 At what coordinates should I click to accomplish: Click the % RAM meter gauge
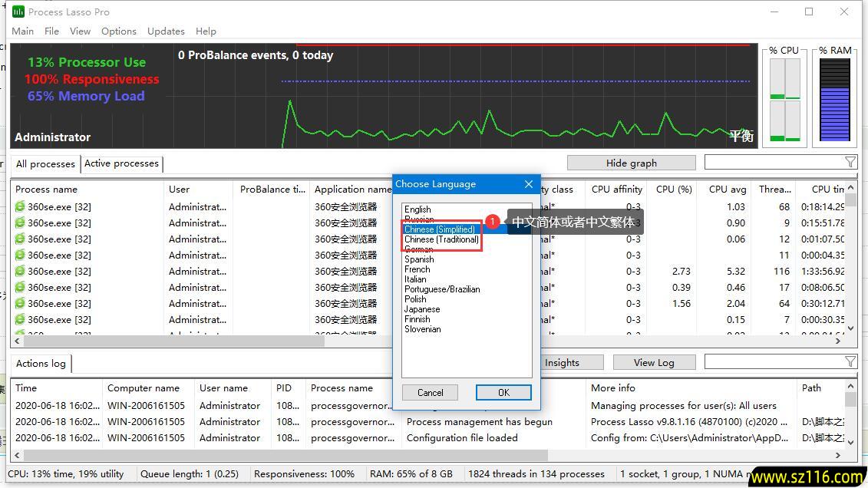[x=835, y=100]
